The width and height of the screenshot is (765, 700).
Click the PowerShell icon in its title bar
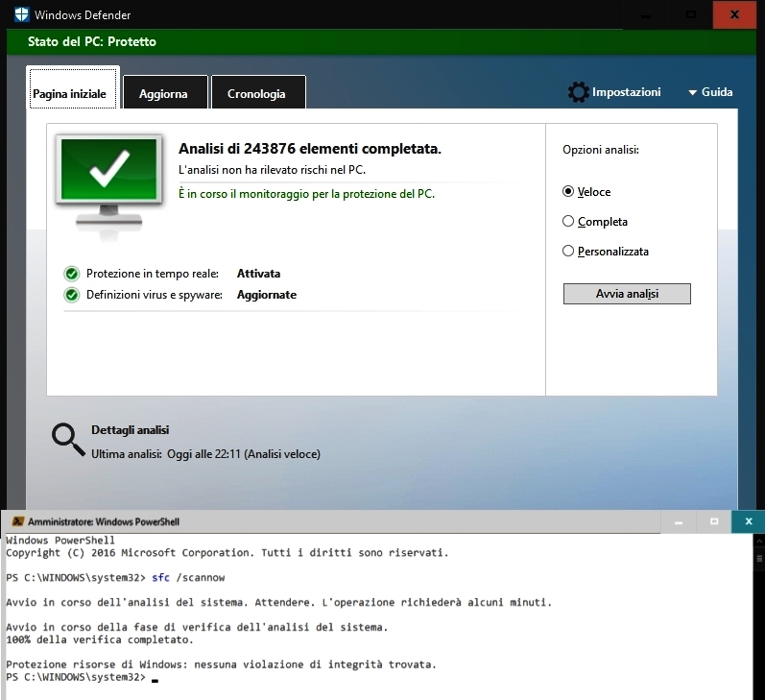[17, 521]
